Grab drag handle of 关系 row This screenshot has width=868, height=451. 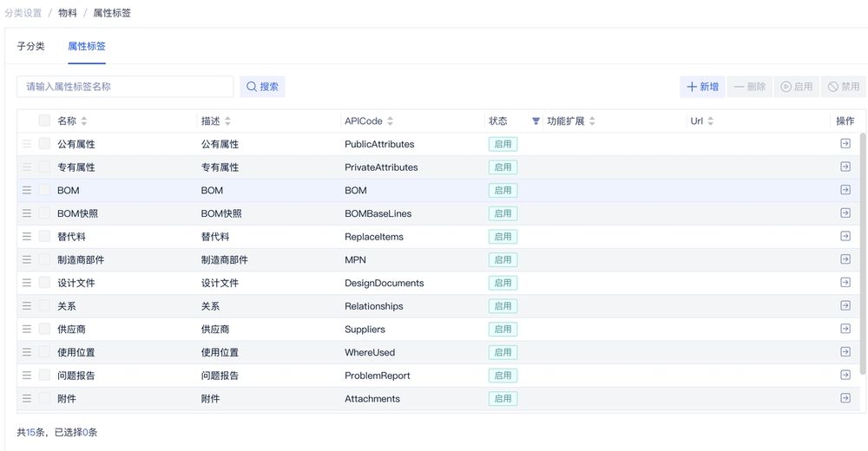[x=27, y=305]
